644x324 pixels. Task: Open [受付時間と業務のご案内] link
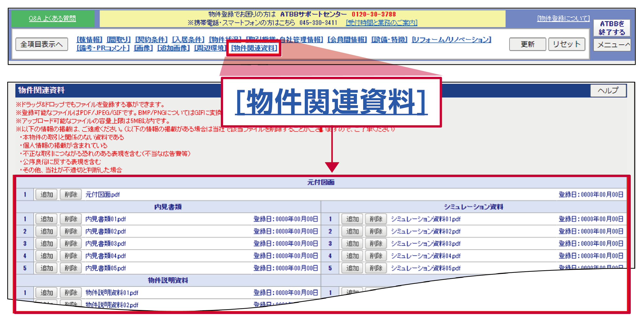pyautogui.click(x=381, y=23)
